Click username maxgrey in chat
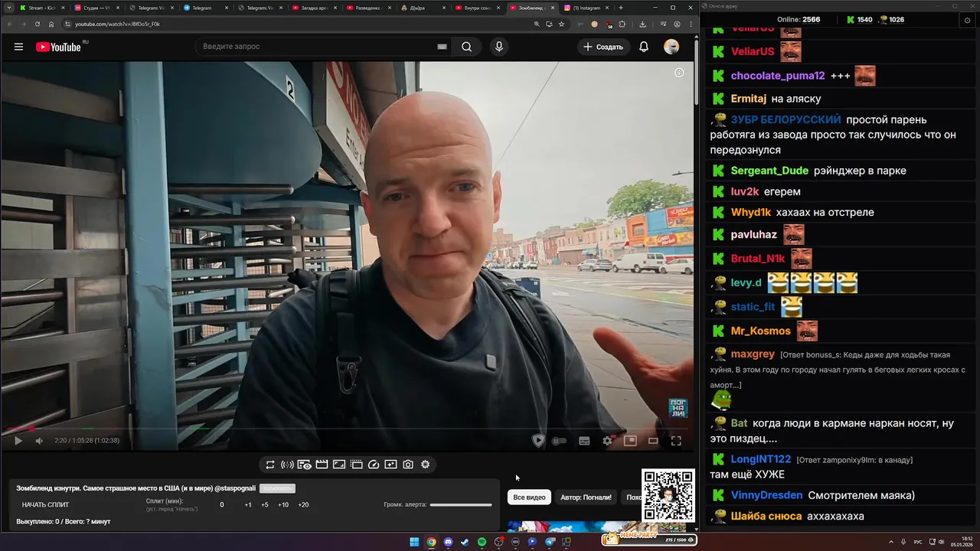 point(753,354)
